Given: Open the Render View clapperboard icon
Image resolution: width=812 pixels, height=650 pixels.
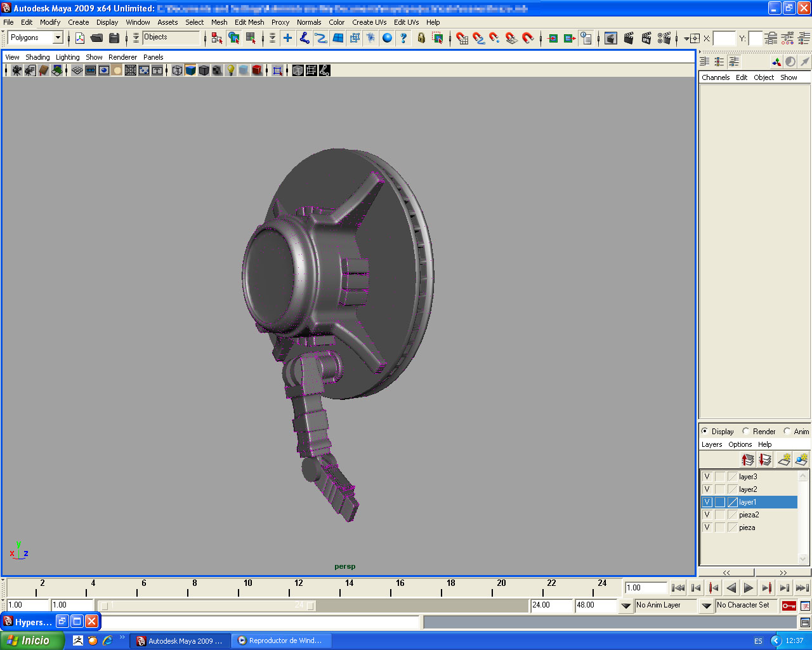Looking at the screenshot, I should coord(611,39).
